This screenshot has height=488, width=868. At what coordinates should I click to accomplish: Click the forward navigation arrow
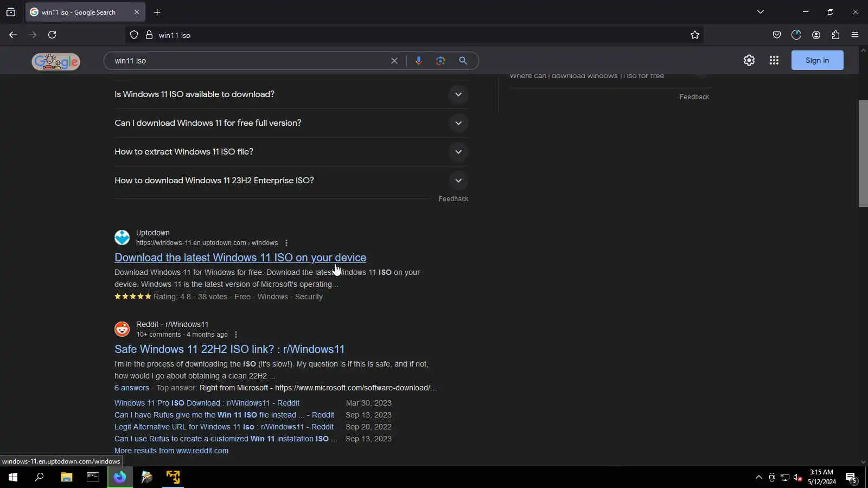point(33,35)
